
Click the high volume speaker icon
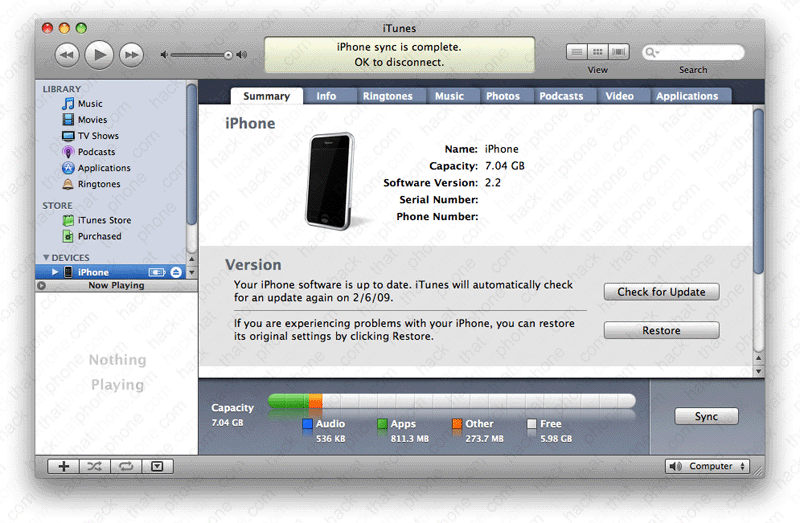point(242,55)
